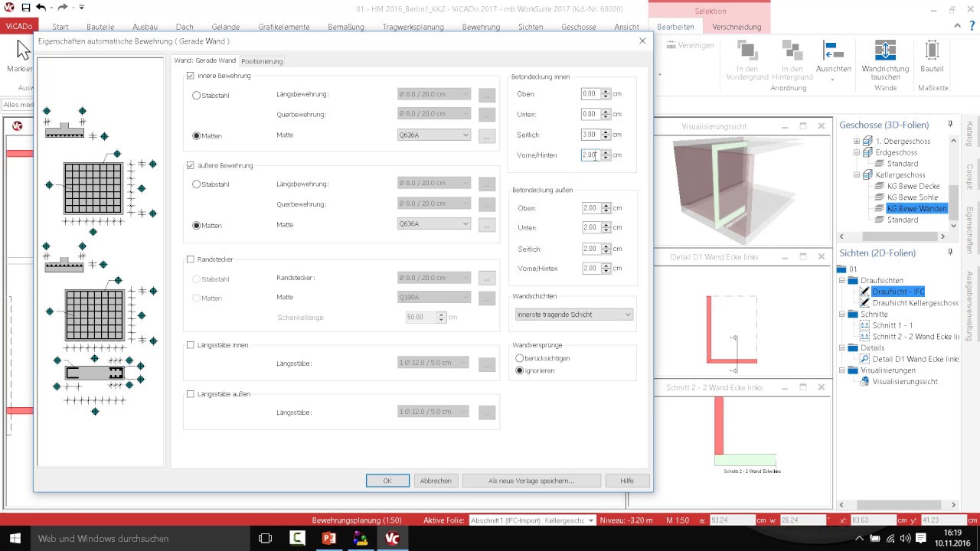
Task: Click the ViCADo taskbar icon
Action: 392,539
